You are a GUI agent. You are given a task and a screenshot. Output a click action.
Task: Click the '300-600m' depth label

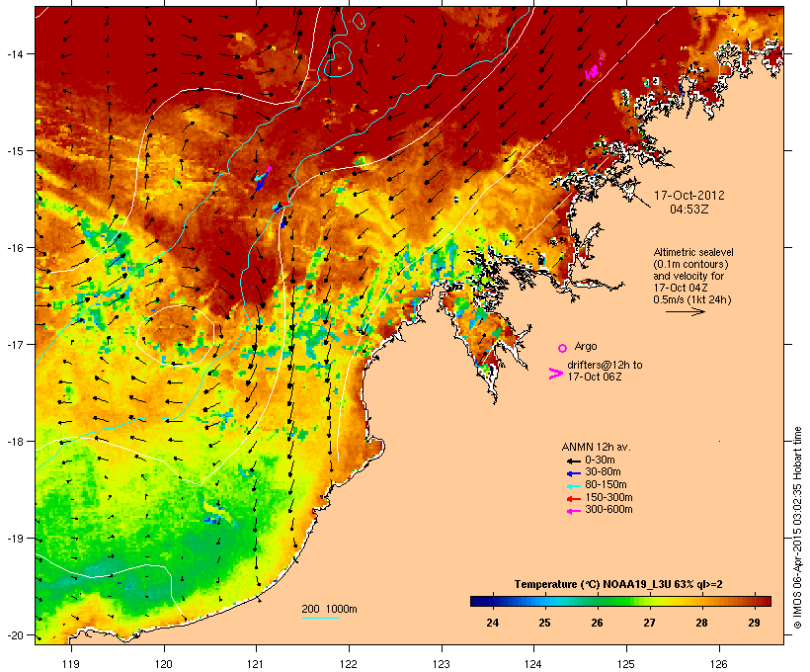608,510
